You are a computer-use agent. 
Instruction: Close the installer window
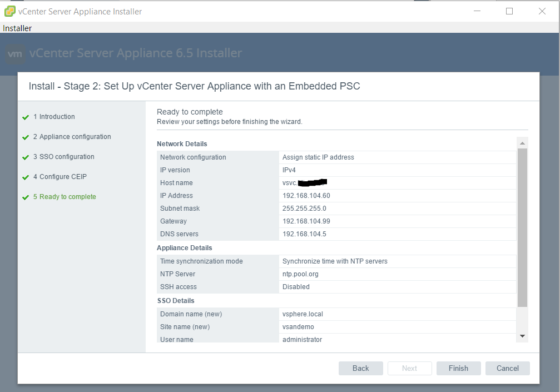[x=542, y=11]
